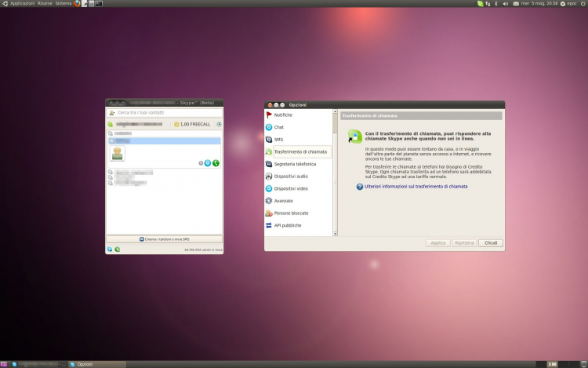Click the clock history icon in Skype

coord(219,125)
